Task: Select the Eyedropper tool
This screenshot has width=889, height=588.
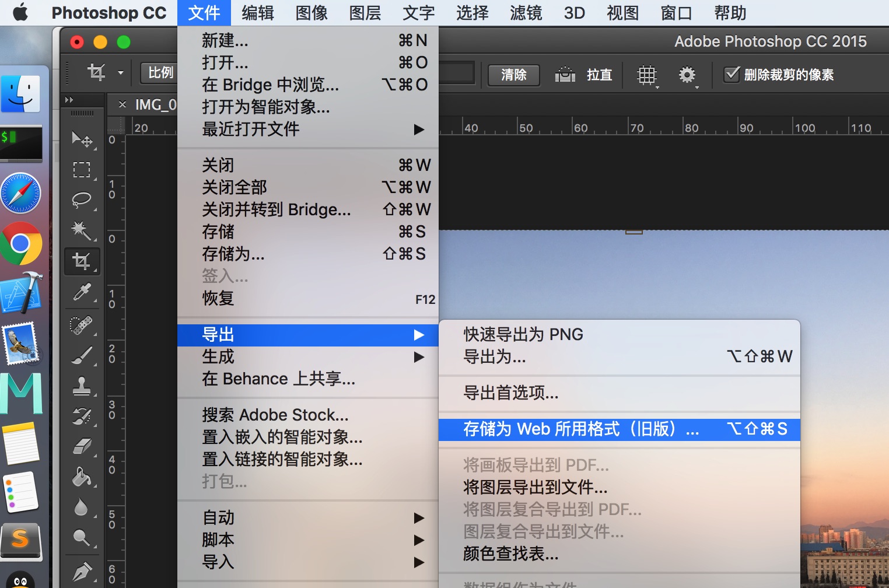Action: point(82,292)
